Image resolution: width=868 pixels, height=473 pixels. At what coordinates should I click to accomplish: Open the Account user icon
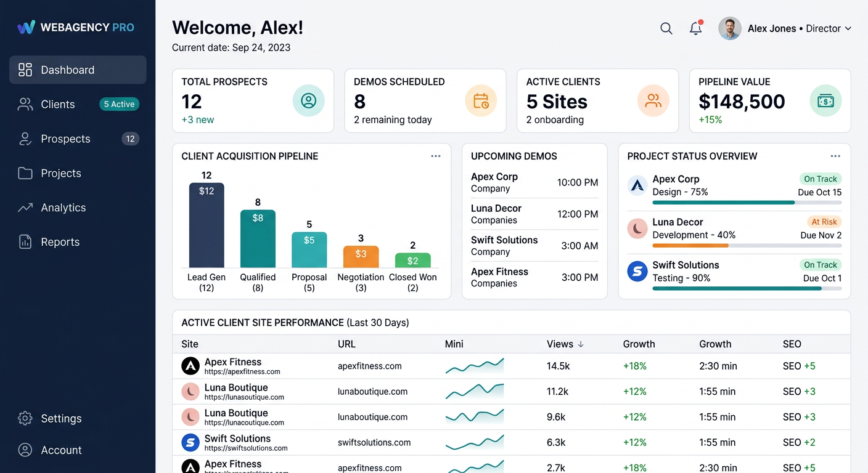click(x=25, y=450)
